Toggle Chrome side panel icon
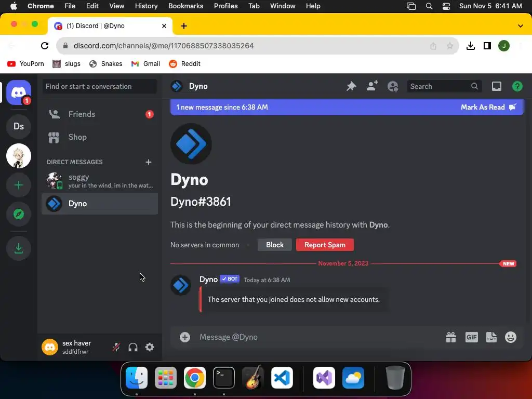Image resolution: width=532 pixels, height=399 pixels. tap(487, 46)
